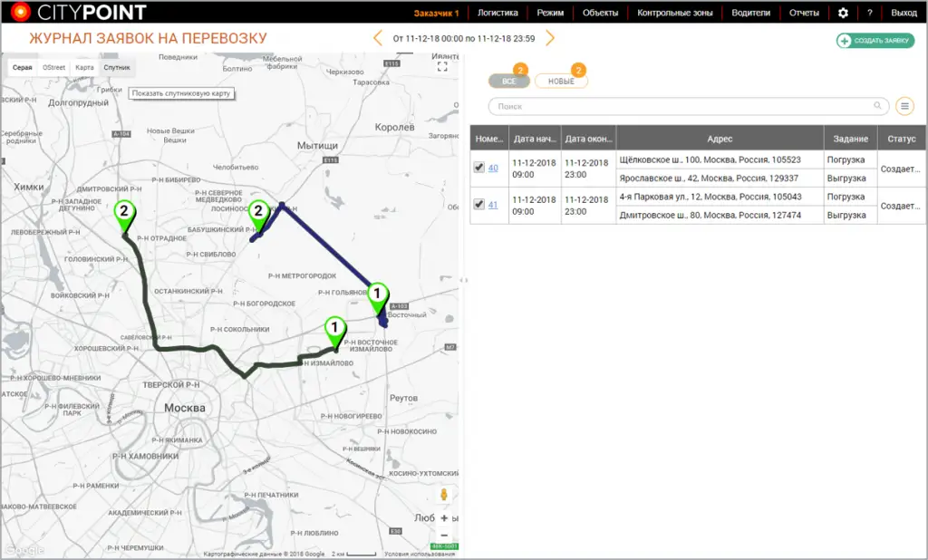Open the settings gear icon

tap(843, 13)
